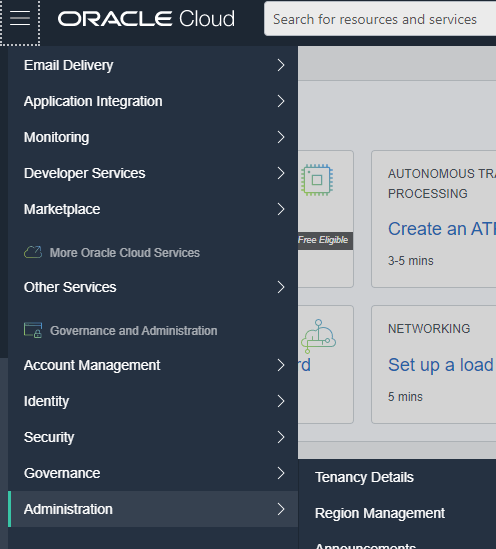This screenshot has width=496, height=549.
Task: Expand the Identity chevron arrow
Action: click(x=281, y=401)
